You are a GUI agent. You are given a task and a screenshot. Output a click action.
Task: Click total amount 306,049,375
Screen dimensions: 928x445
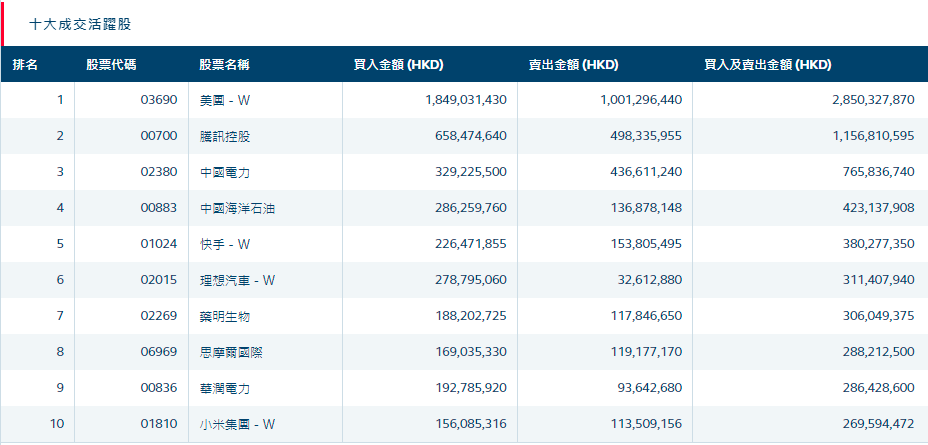click(879, 316)
